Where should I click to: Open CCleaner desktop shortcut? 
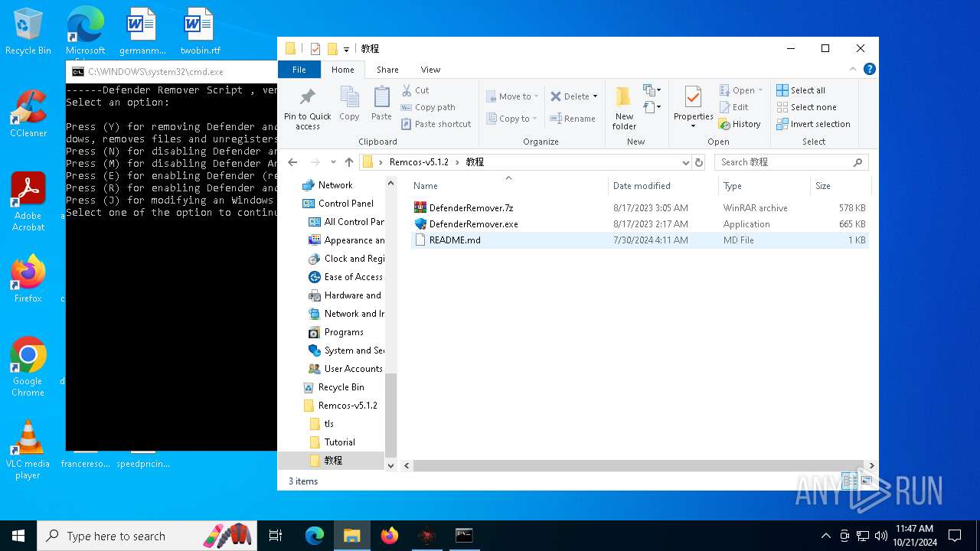(x=28, y=115)
